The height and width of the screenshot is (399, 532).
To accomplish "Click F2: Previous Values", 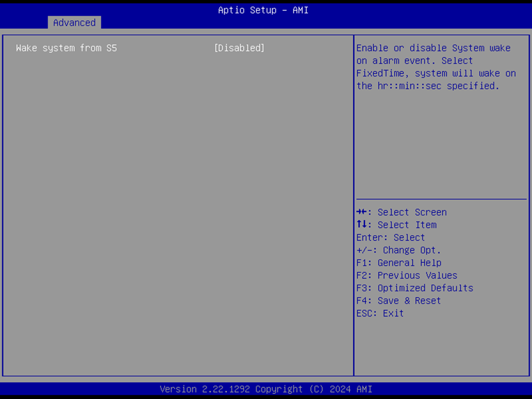I will 406,275.
